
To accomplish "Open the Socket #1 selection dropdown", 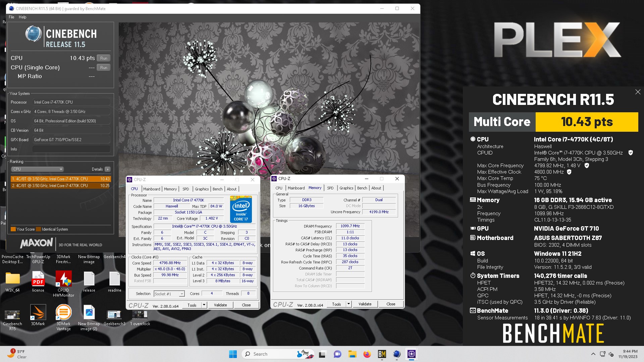I will coord(169,294).
